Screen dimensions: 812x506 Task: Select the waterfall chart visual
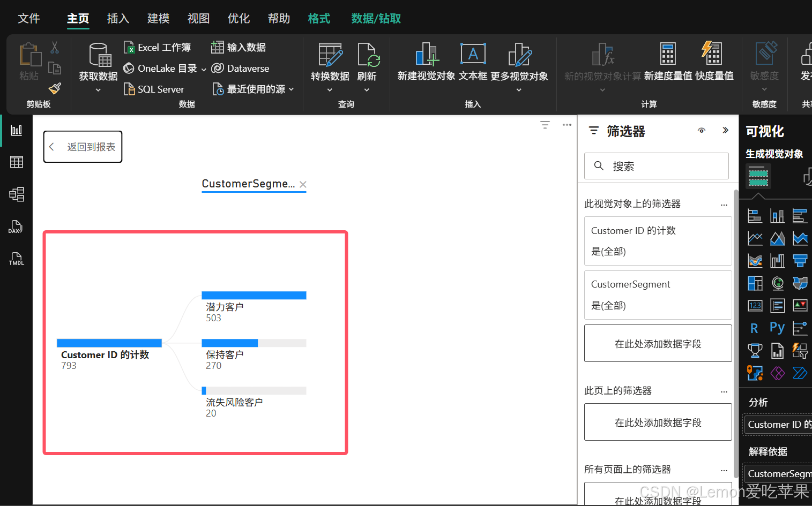coord(777,261)
